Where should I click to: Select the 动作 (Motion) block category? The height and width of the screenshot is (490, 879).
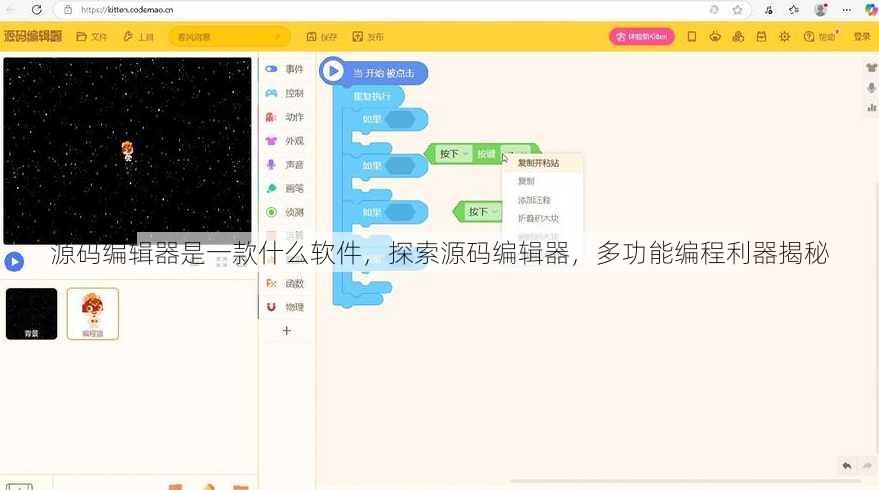click(286, 117)
